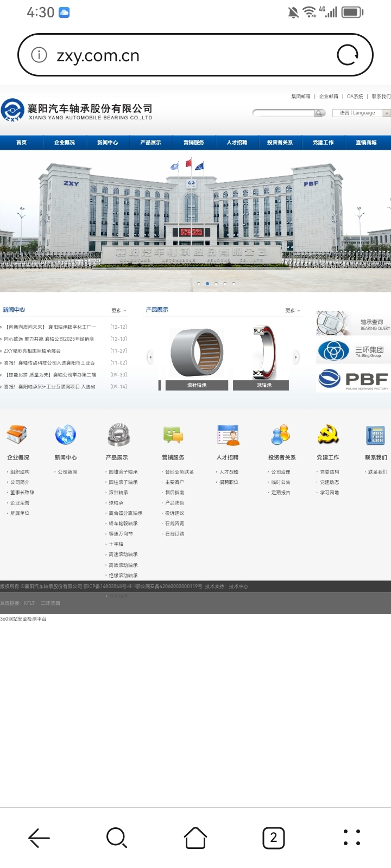Click 更多 next to 新闻中心
The image size is (391, 868).
119,311
